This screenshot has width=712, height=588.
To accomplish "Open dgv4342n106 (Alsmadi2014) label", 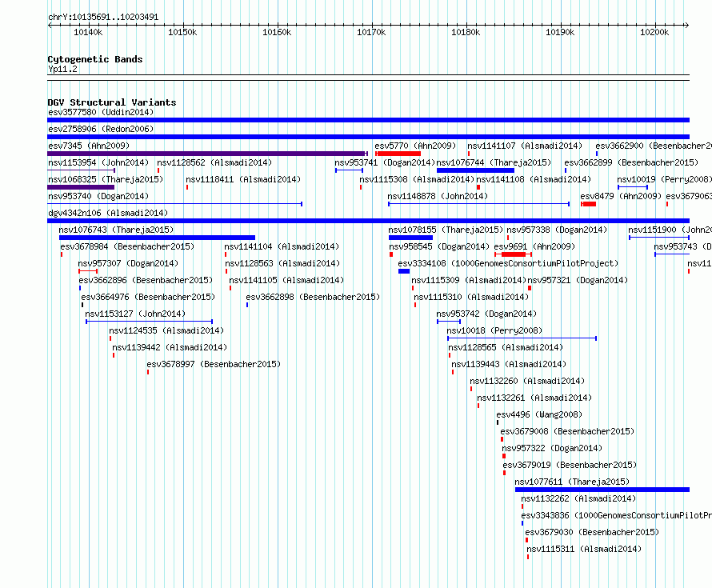I will [x=108, y=213].
